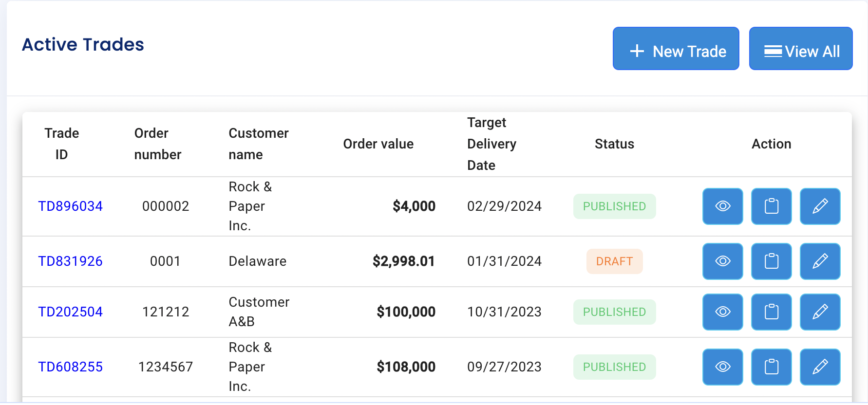The image size is (868, 405).
Task: Open the TD831926 trade link
Action: pos(70,261)
